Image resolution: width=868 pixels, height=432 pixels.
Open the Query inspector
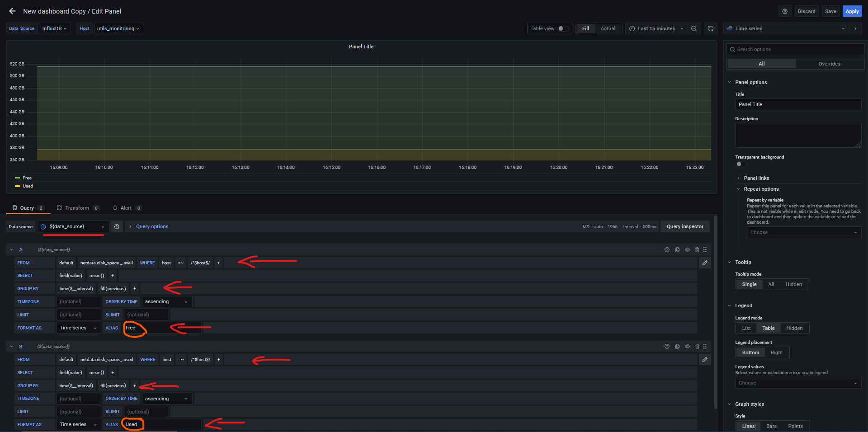pyautogui.click(x=685, y=227)
